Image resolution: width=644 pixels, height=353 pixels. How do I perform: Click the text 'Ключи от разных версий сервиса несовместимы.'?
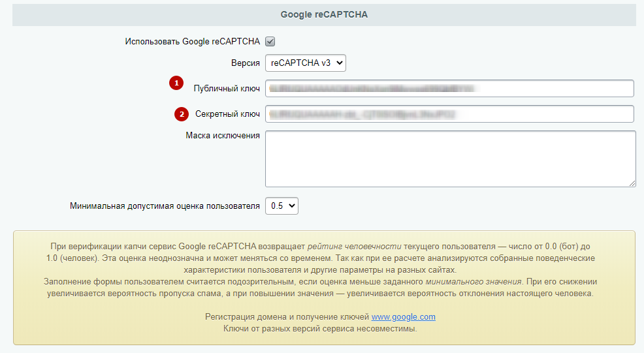(320, 329)
